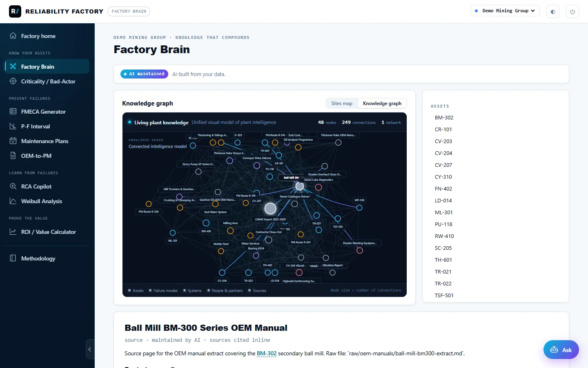588x368 pixels.
Task: Click the Reliability Factory logo icon
Action: [x=15, y=11]
